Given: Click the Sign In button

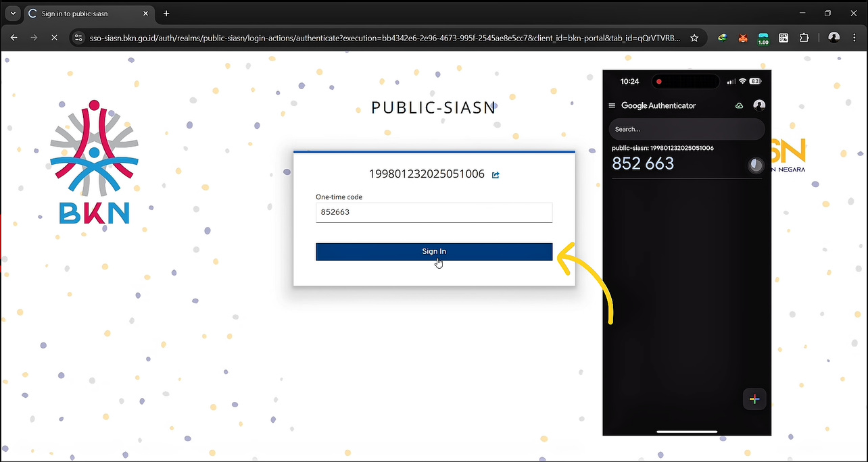Looking at the screenshot, I should (434, 251).
